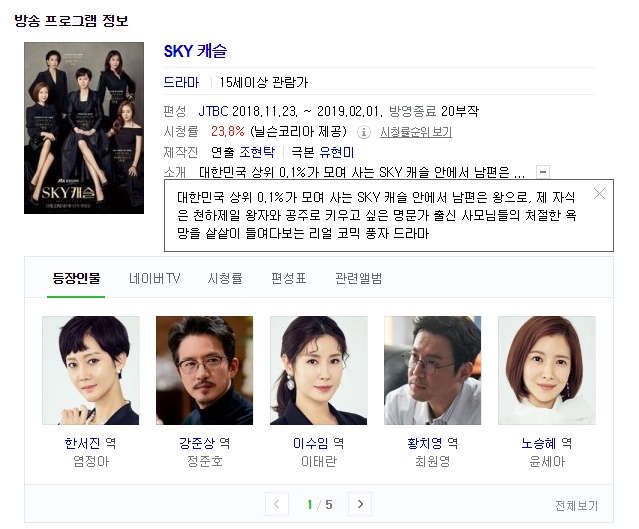Viewport: 639px width, 529px height.
Task: Click the ratings info circle icon
Action: pyautogui.click(x=364, y=132)
